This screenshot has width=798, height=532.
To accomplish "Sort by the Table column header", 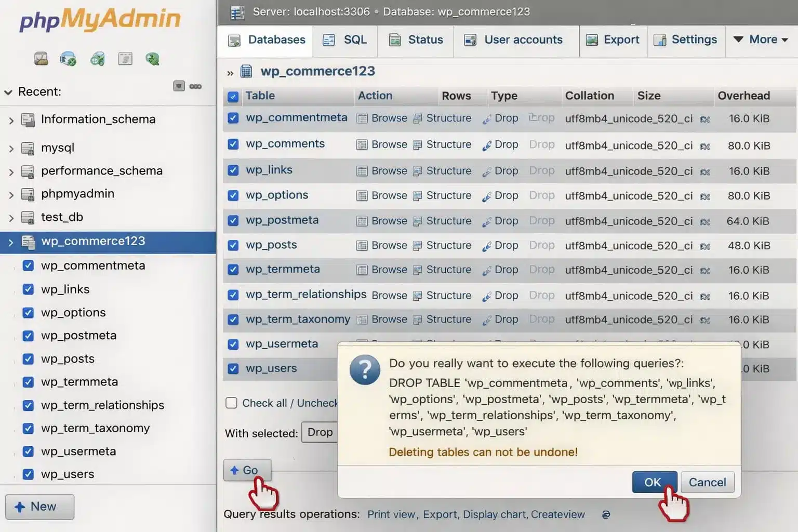I will click(x=260, y=96).
